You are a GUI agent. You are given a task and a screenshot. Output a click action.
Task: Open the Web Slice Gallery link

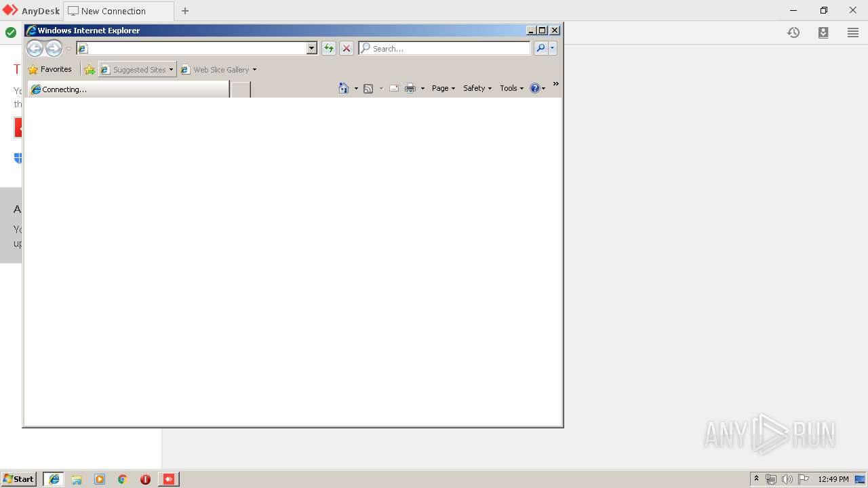215,69
